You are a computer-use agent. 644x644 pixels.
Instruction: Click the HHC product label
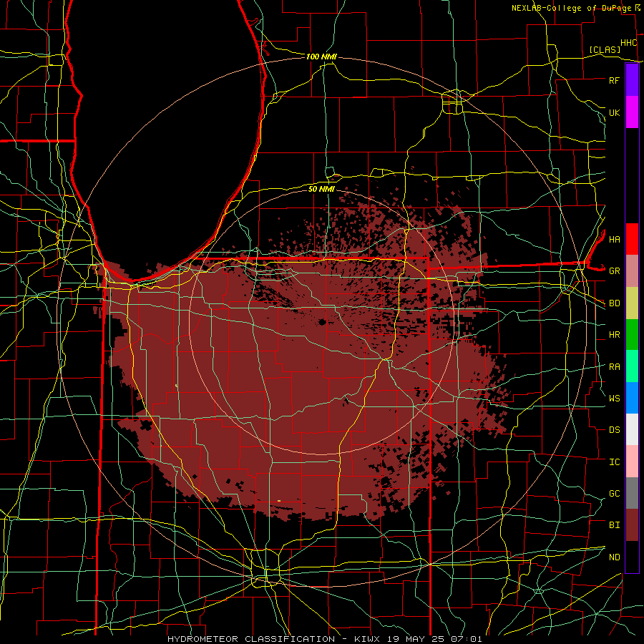pos(628,43)
